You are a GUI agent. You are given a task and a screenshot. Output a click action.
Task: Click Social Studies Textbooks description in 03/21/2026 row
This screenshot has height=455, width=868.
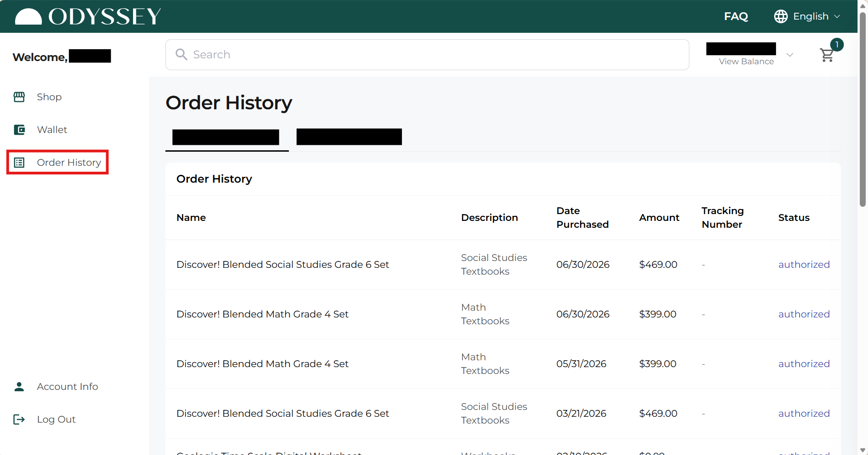click(x=494, y=414)
